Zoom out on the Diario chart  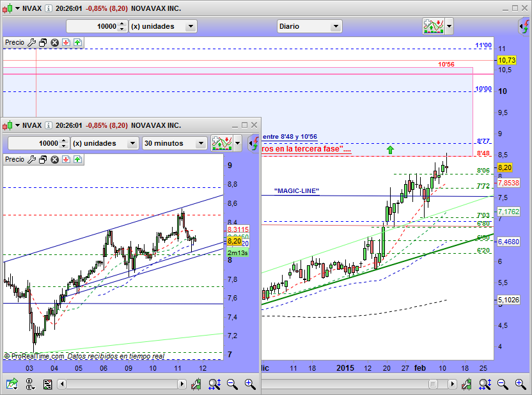[503, 384]
